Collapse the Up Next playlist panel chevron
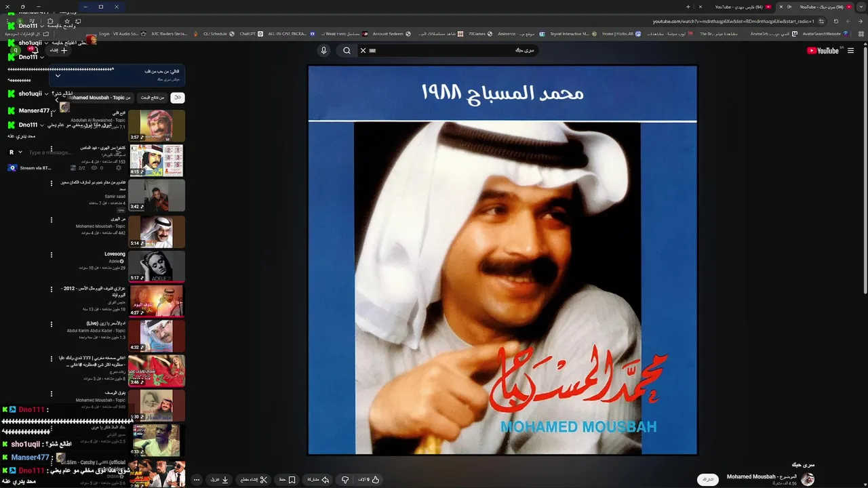The image size is (868, 488). pyautogui.click(x=58, y=75)
